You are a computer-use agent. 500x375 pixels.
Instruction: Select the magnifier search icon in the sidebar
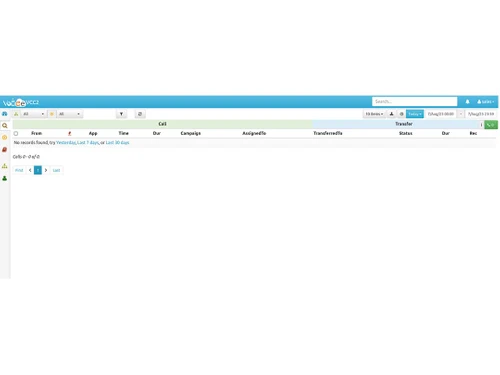point(5,126)
